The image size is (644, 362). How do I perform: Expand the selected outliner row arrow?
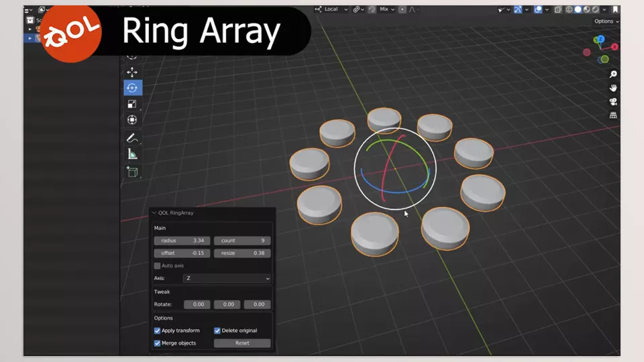point(30,38)
